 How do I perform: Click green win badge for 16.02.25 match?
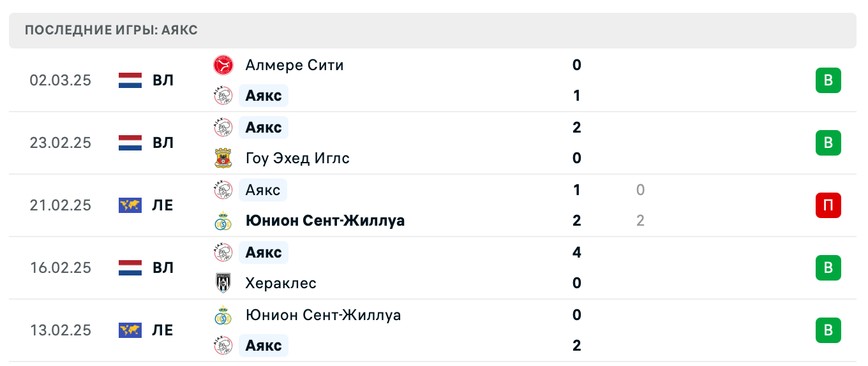pyautogui.click(x=828, y=268)
